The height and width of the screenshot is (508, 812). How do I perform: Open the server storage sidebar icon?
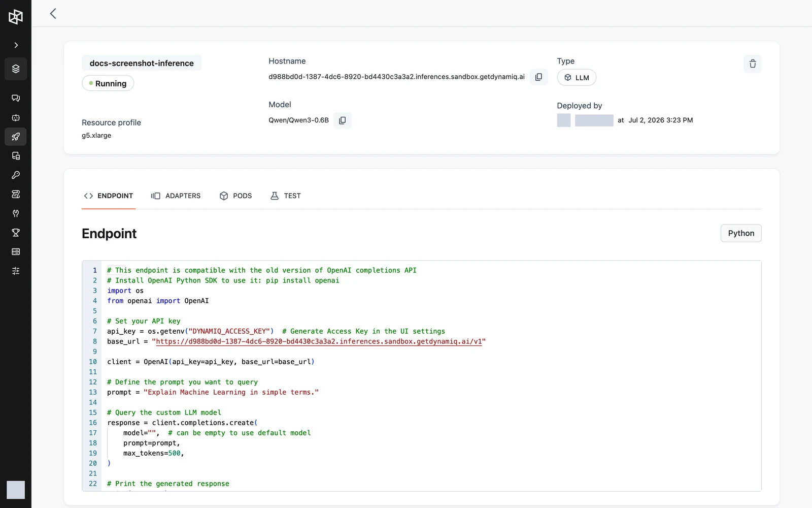coord(16,252)
